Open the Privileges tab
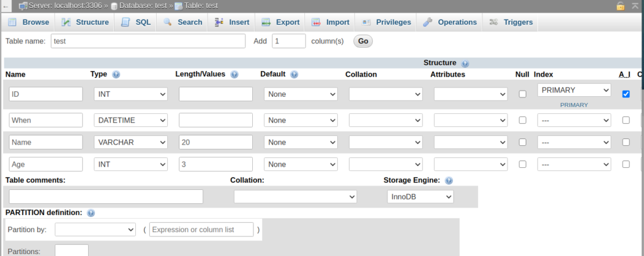 tap(386, 22)
